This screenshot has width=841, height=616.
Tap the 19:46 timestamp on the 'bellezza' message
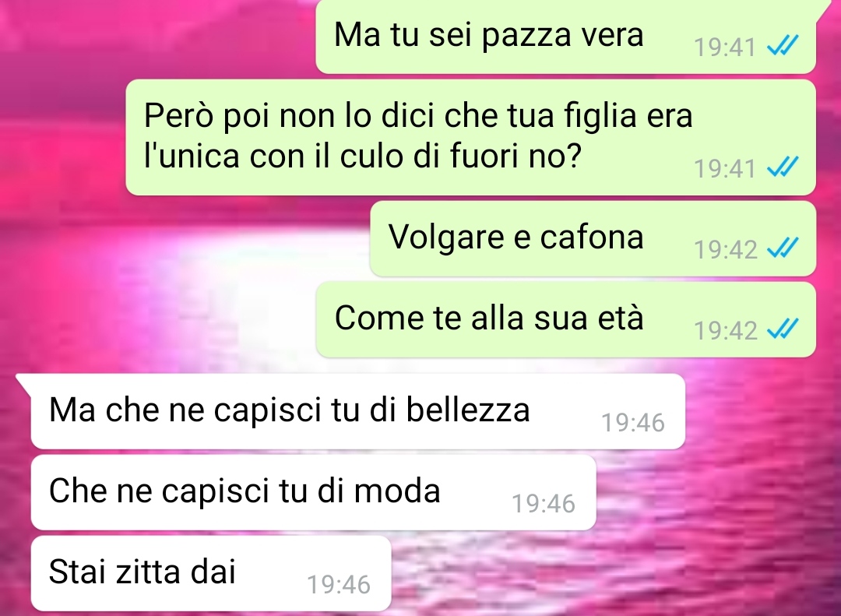(633, 423)
